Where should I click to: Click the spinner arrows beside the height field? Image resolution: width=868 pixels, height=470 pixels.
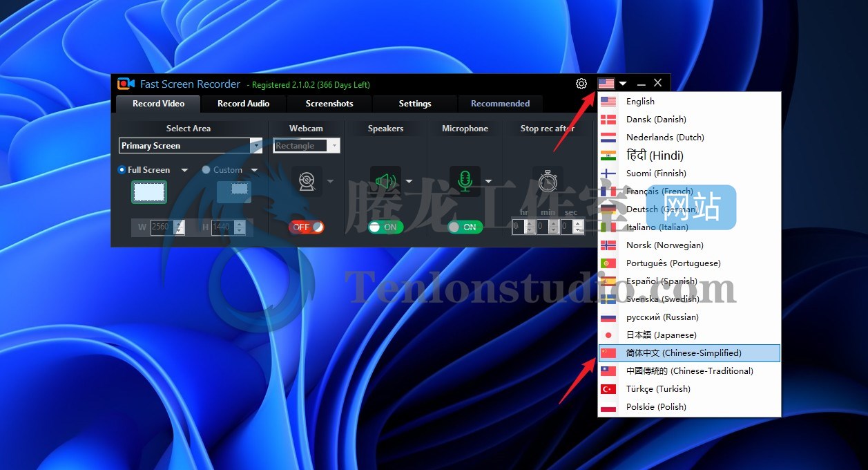[x=240, y=227]
